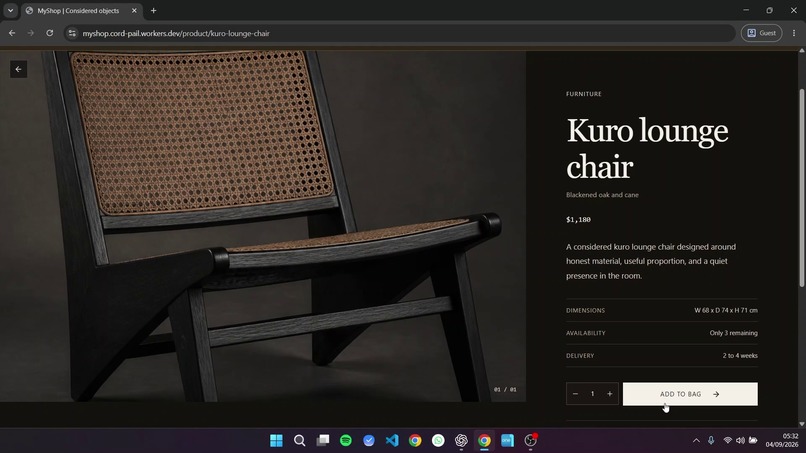The image size is (806, 453).
Task: Click the chair product image
Action: pyautogui.click(x=263, y=226)
